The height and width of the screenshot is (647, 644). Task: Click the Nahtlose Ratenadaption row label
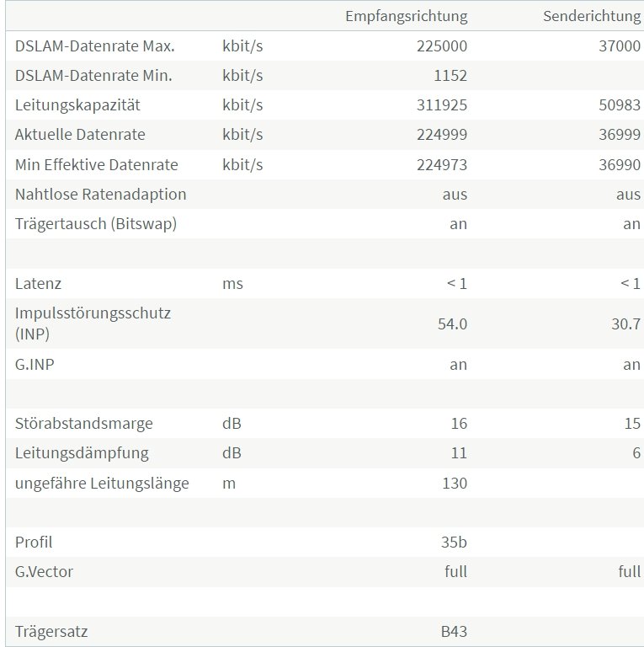click(101, 195)
